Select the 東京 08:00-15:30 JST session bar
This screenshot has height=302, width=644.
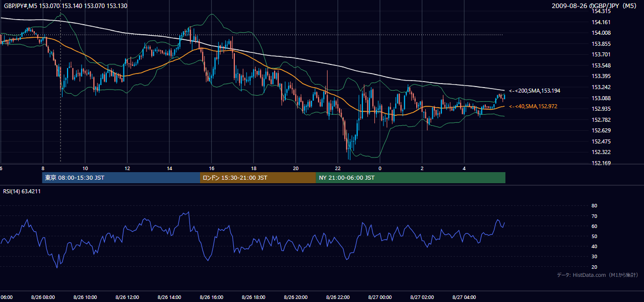coord(121,178)
